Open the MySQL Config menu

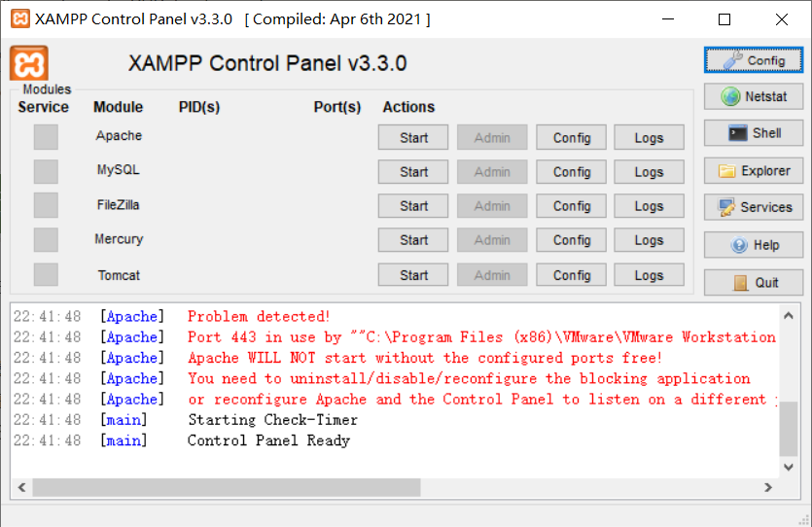pos(571,172)
